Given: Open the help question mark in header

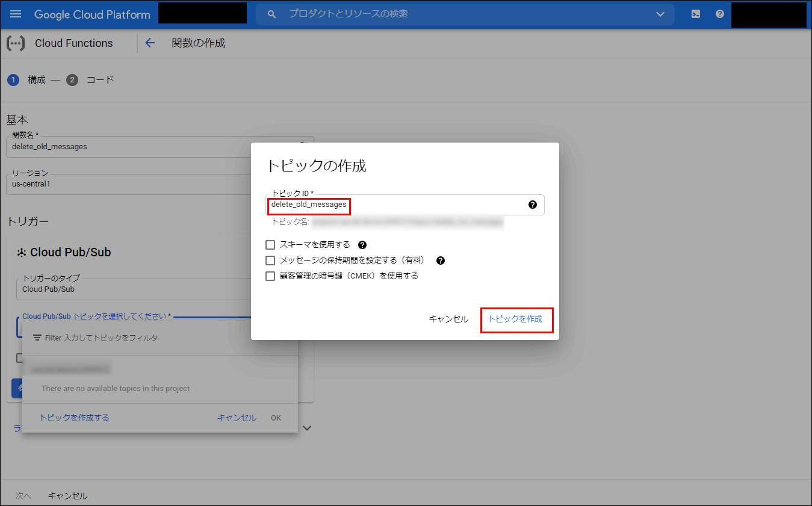Looking at the screenshot, I should pos(720,14).
